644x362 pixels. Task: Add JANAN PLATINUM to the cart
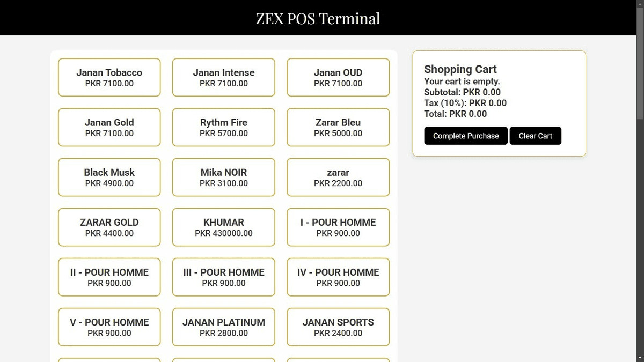(x=223, y=327)
